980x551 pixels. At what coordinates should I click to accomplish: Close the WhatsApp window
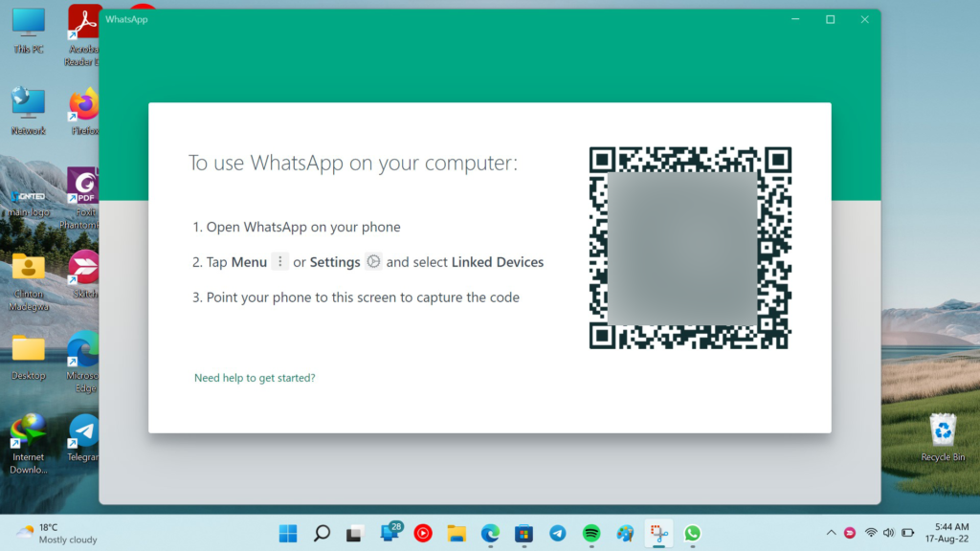[864, 19]
